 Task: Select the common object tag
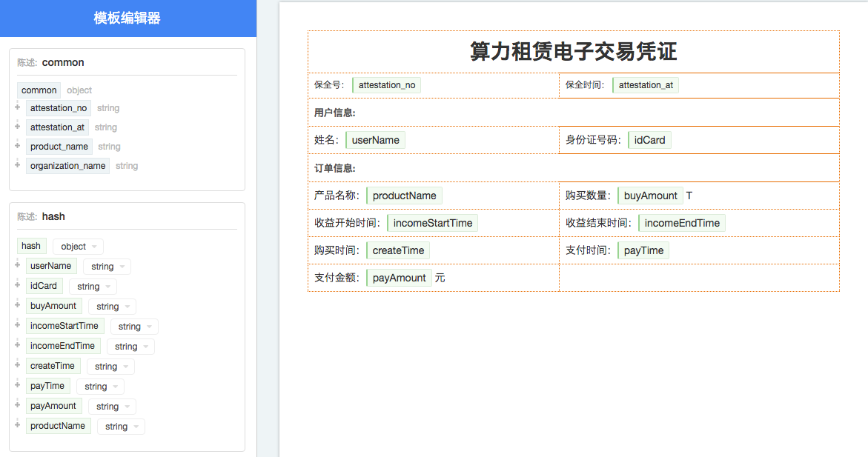click(39, 90)
